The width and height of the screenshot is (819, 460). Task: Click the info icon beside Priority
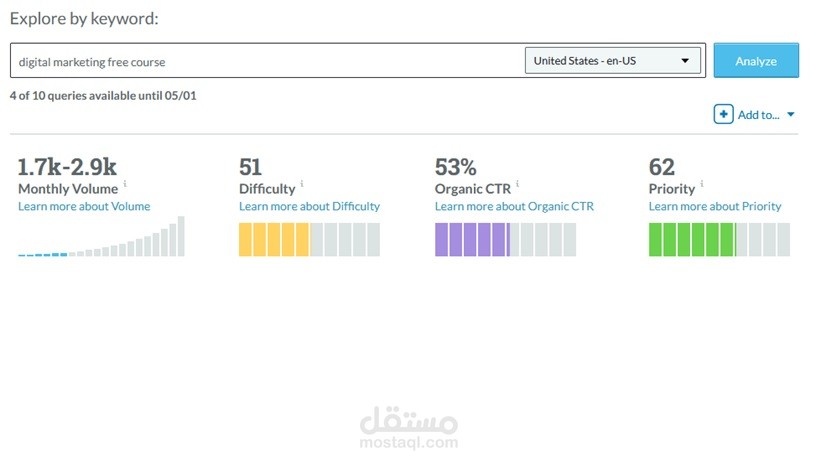[x=702, y=185]
